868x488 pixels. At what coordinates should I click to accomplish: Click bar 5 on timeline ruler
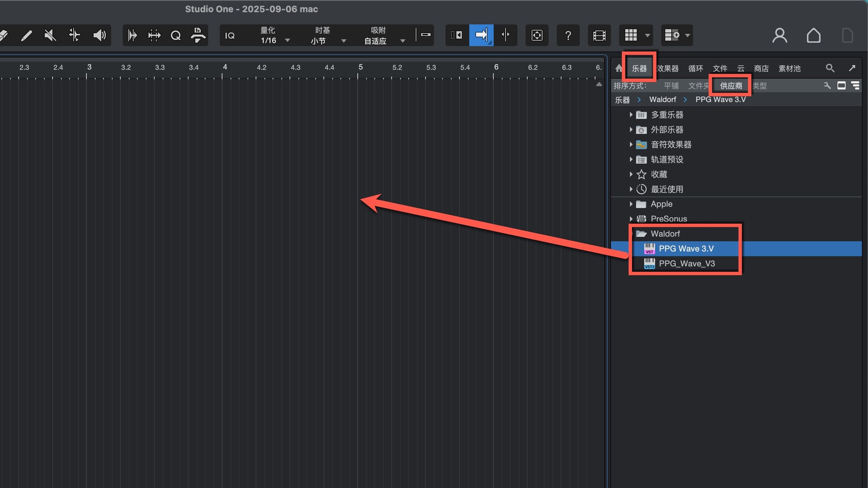[360, 67]
